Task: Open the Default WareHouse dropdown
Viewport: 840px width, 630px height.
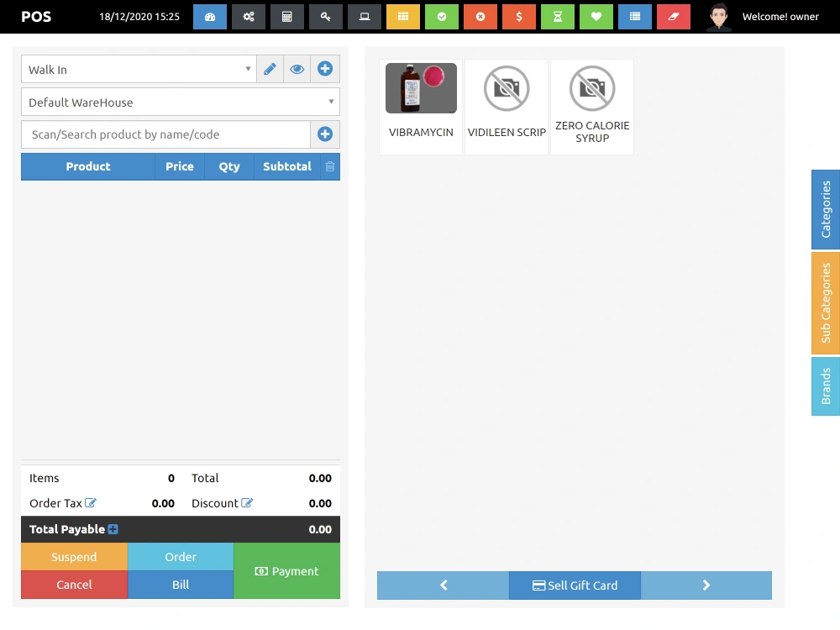Action: coord(181,102)
